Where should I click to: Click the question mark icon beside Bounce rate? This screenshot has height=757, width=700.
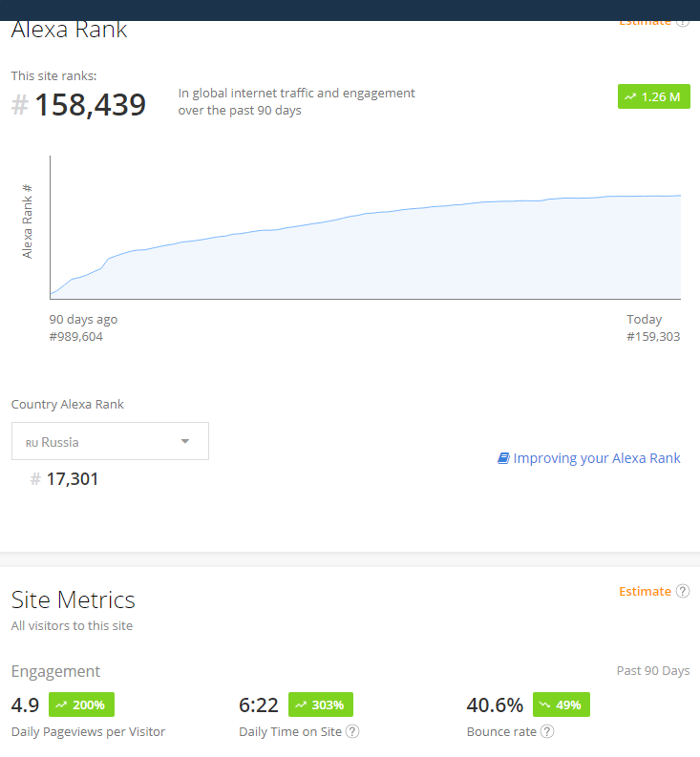547,731
